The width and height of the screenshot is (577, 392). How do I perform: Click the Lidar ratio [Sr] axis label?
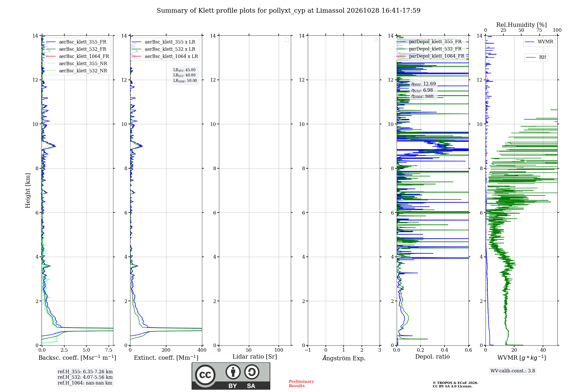(255, 357)
